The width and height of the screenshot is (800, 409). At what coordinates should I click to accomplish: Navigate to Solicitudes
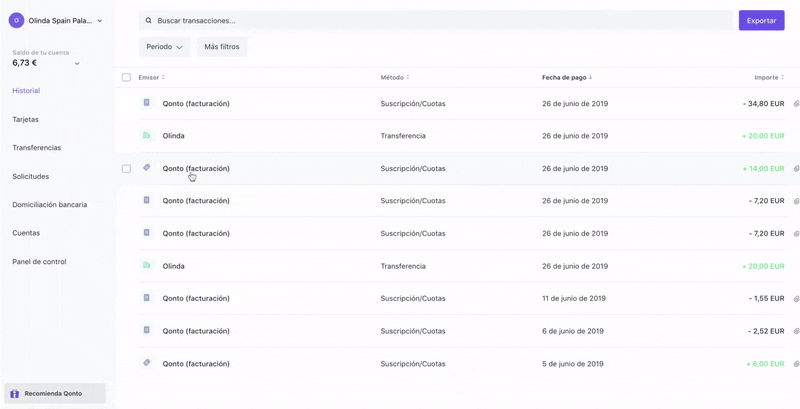[31, 176]
